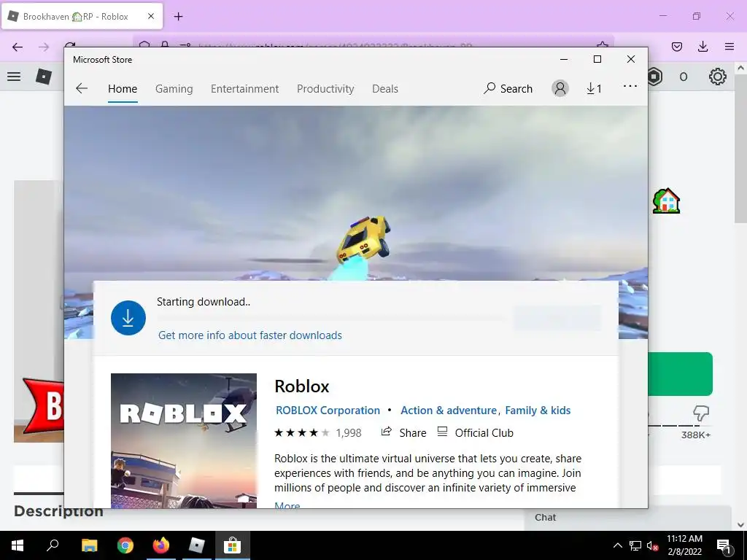747x560 pixels.
Task: Switch to the Gaming tab
Action: click(174, 88)
